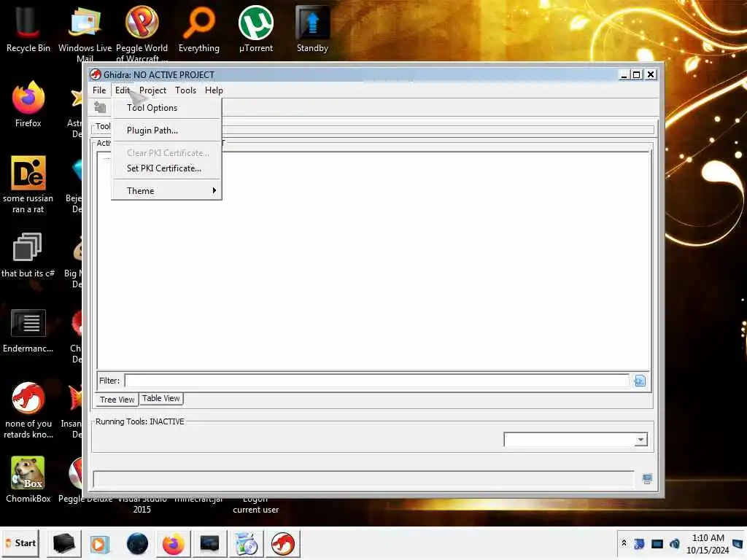The width and height of the screenshot is (747, 560).
Task: Open red dragon Ghidra desktop shortcut
Action: point(28,411)
